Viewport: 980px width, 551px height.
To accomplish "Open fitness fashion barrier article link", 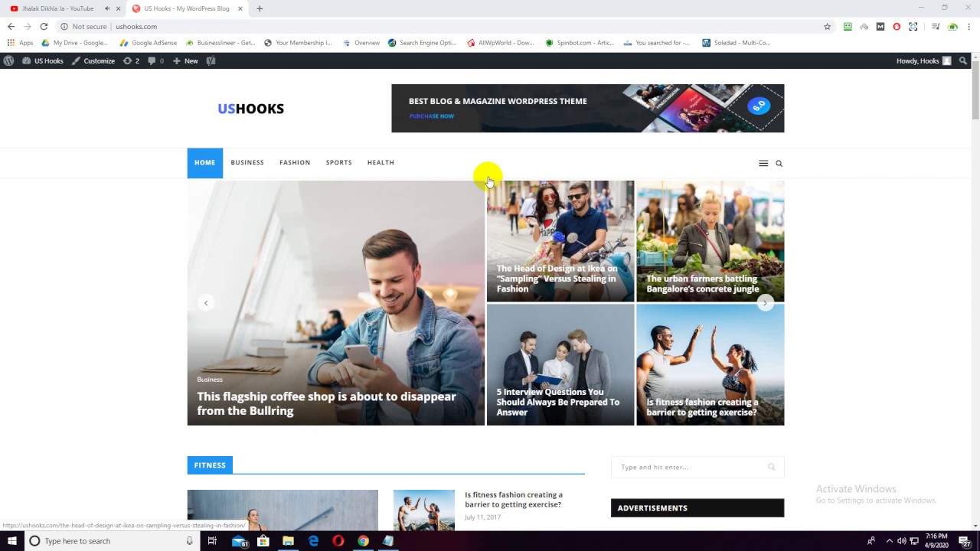I will [x=514, y=500].
